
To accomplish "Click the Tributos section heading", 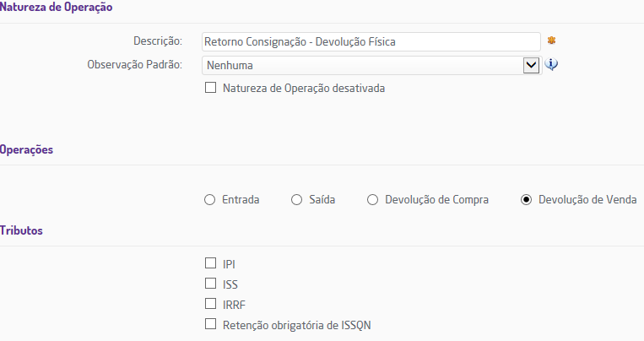I will 22,230.
